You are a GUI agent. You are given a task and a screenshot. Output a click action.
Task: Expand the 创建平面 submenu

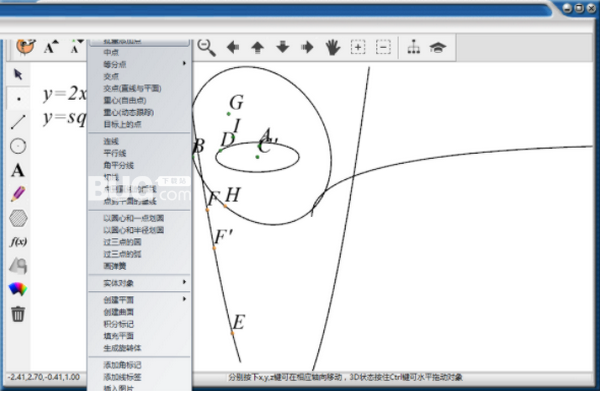[139, 300]
